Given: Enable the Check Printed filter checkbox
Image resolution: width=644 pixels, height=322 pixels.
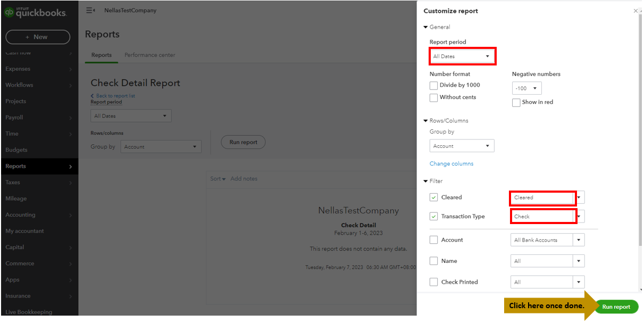Looking at the screenshot, I should [433, 282].
